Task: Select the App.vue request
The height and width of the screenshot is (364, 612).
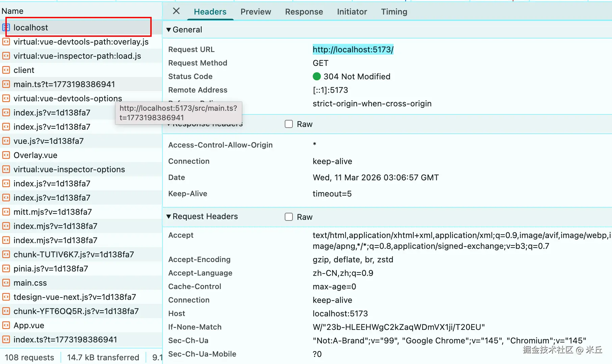Action: pos(81,325)
